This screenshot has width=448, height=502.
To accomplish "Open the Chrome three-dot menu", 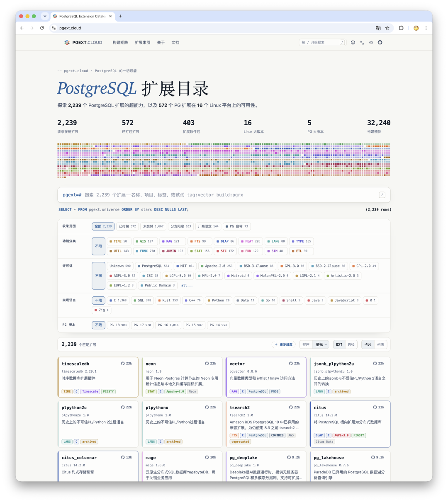I will point(426,28).
